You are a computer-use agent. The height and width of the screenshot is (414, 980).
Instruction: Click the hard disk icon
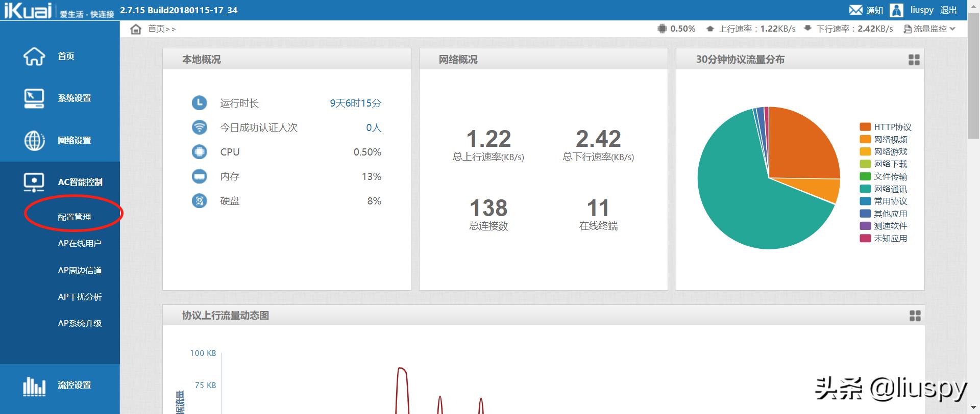(x=199, y=201)
